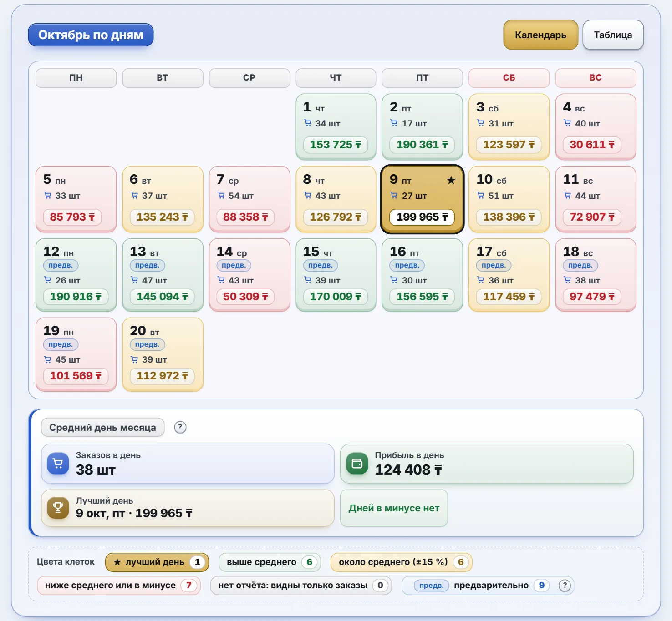Select the Календарь view tab
Screen dimensions: 672x621
[x=540, y=35]
